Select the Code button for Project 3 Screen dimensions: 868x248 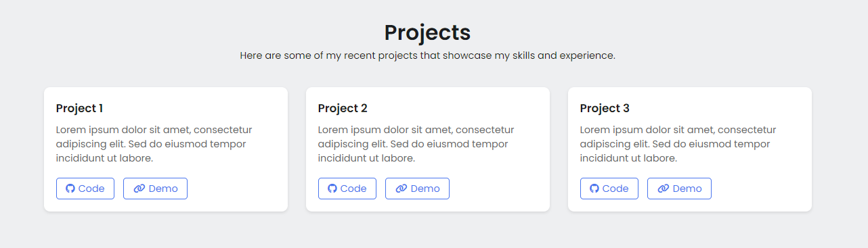609,189
